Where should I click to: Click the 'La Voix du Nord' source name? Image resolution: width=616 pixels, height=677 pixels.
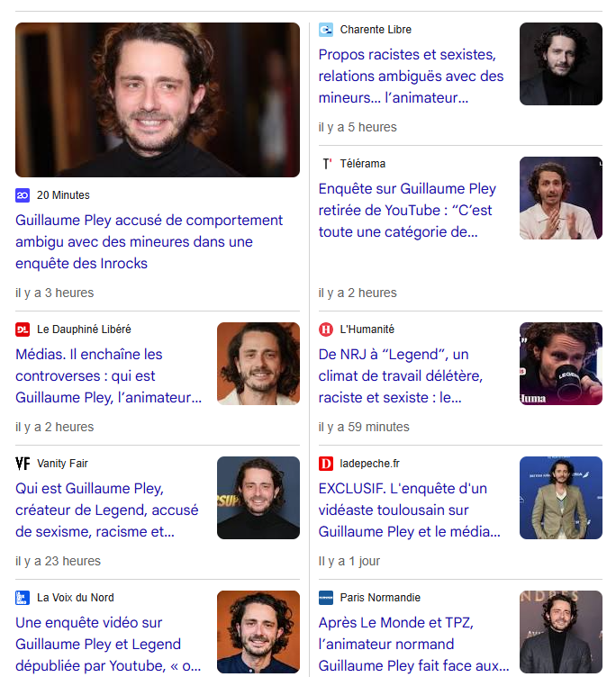75,598
